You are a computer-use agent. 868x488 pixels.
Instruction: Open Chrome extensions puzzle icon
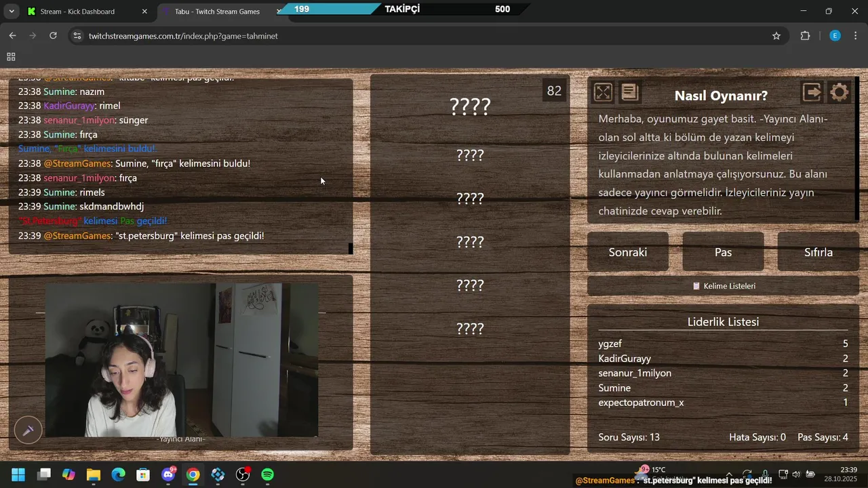pyautogui.click(x=806, y=36)
